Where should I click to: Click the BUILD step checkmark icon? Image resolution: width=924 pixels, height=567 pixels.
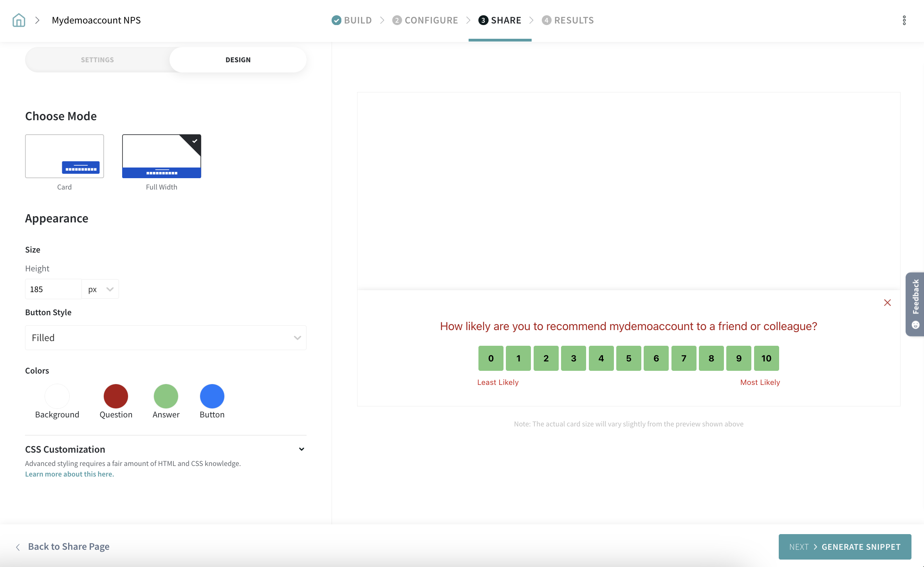(336, 20)
